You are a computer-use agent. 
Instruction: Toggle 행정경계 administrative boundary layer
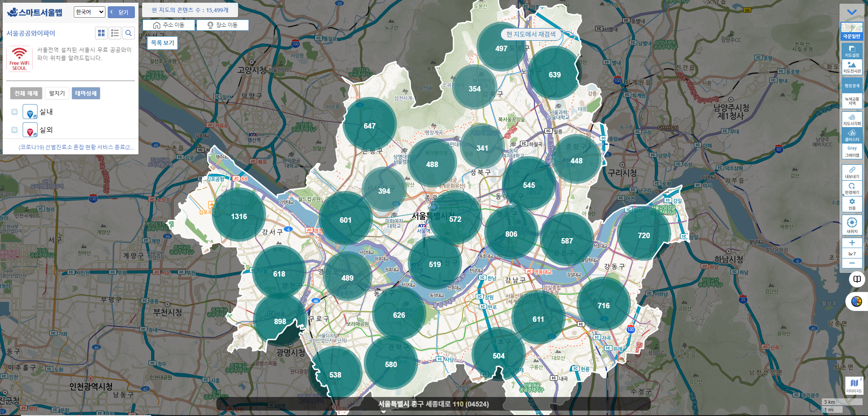point(852,86)
